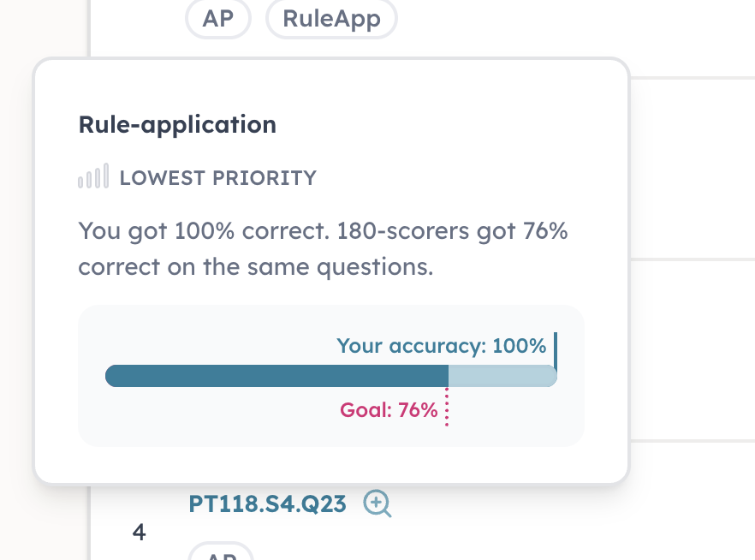The height and width of the screenshot is (560, 755).
Task: Click the Rule-application heading
Action: [177, 125]
